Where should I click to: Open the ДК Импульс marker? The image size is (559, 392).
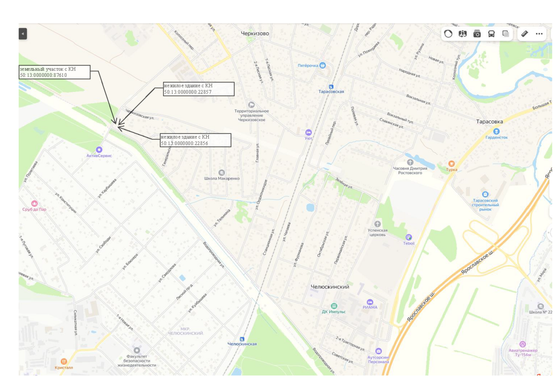[x=334, y=306]
